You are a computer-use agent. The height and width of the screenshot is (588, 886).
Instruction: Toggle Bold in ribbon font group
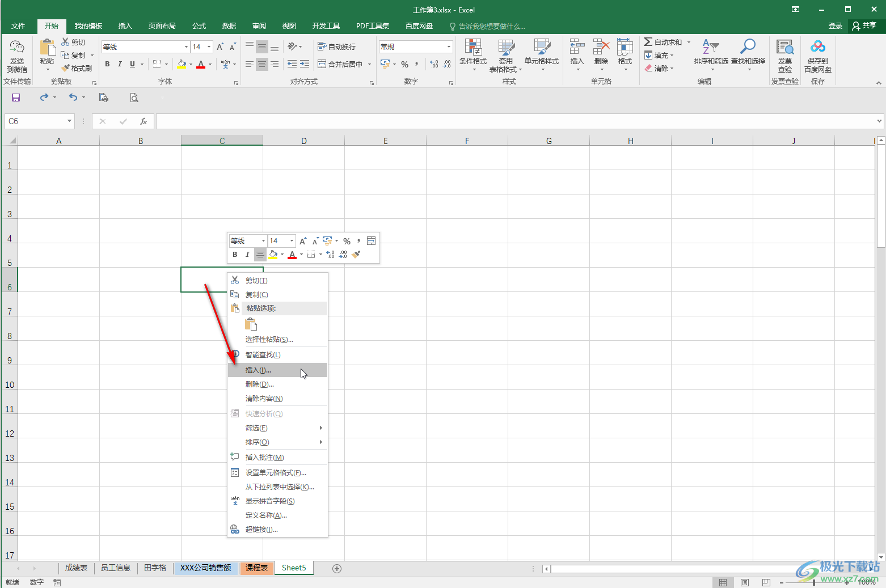(107, 64)
